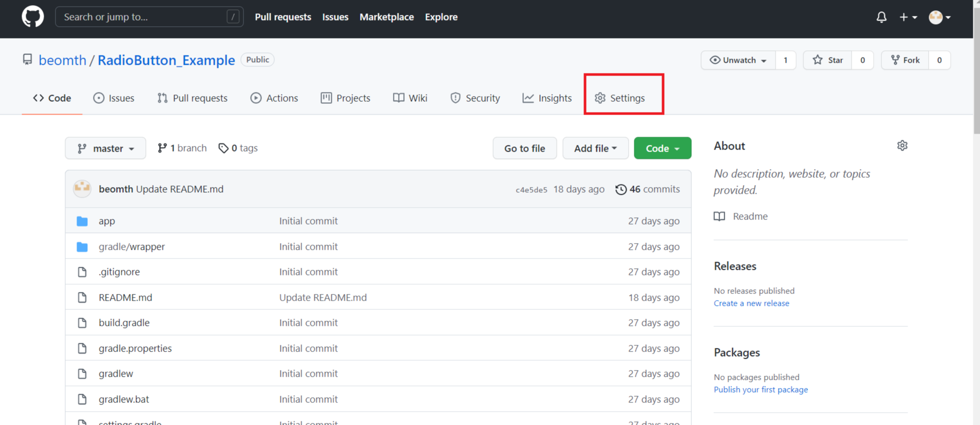Edit About details with gear icon

pos(902,146)
